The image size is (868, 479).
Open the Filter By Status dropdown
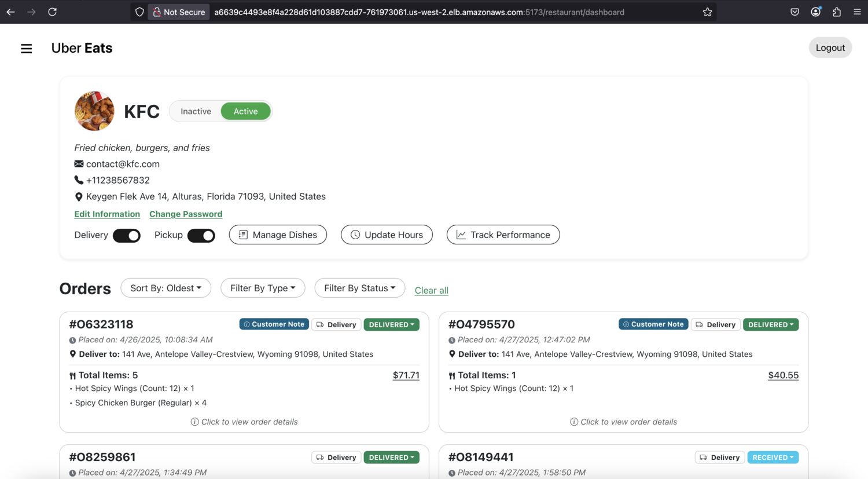[x=360, y=288]
